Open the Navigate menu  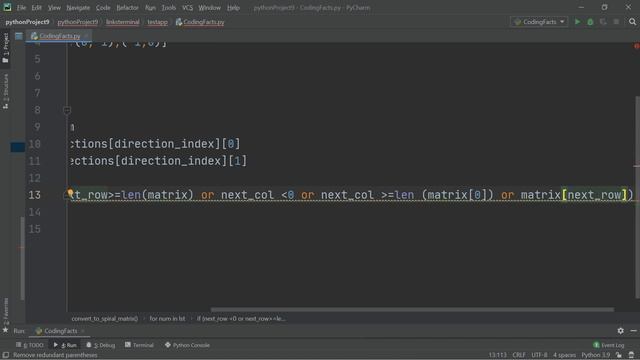[x=78, y=8]
